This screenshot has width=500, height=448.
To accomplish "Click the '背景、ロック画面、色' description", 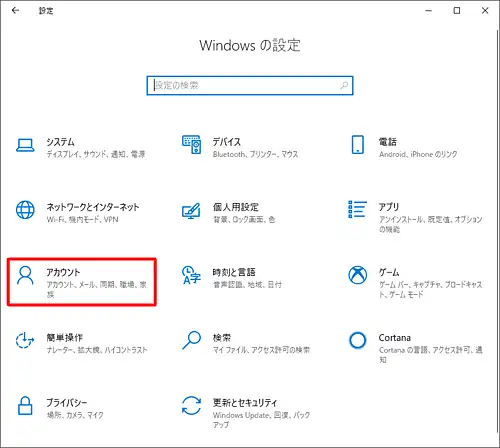I will pyautogui.click(x=244, y=220).
